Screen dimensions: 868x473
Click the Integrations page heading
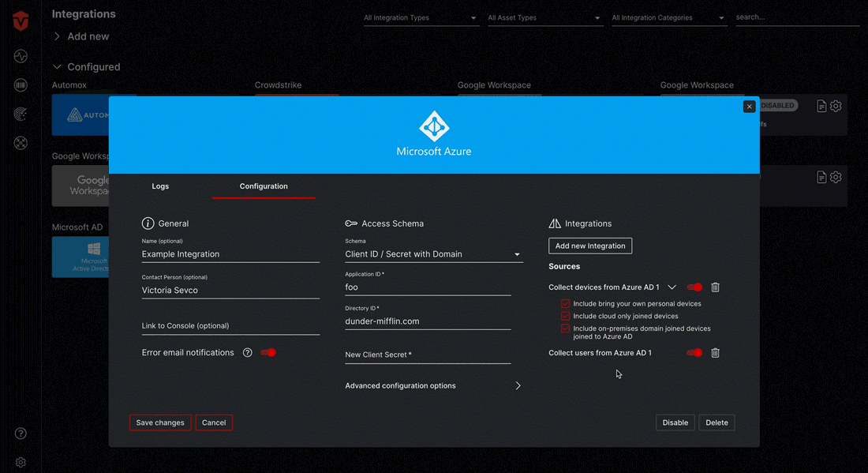(x=84, y=14)
